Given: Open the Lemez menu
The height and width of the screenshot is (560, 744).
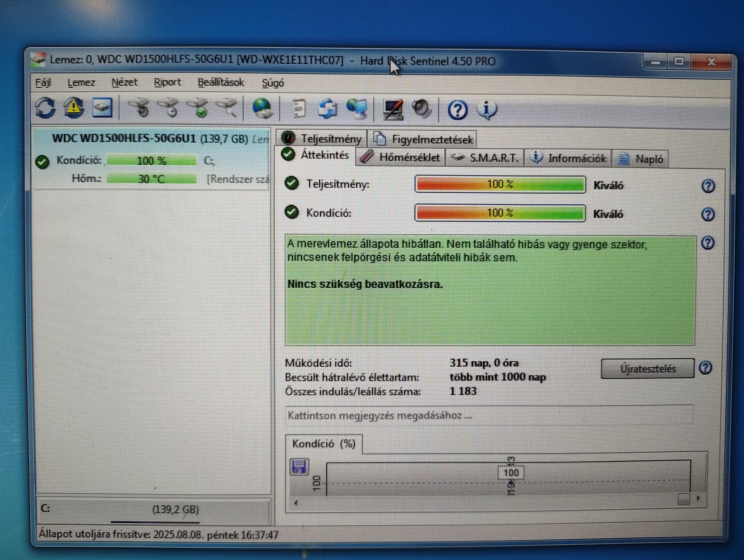Looking at the screenshot, I should coord(81,82).
